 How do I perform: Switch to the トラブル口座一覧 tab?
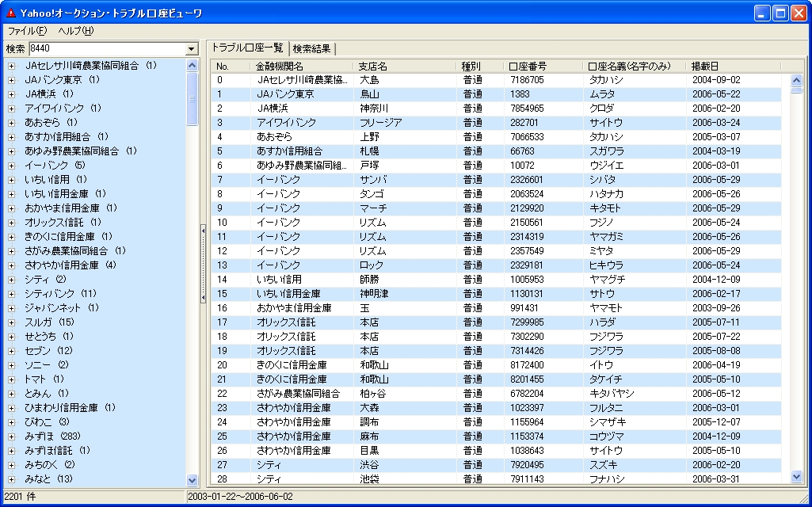point(247,48)
